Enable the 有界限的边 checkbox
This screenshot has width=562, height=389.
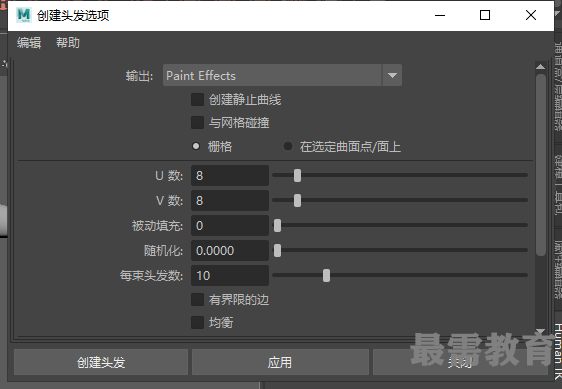(x=197, y=300)
